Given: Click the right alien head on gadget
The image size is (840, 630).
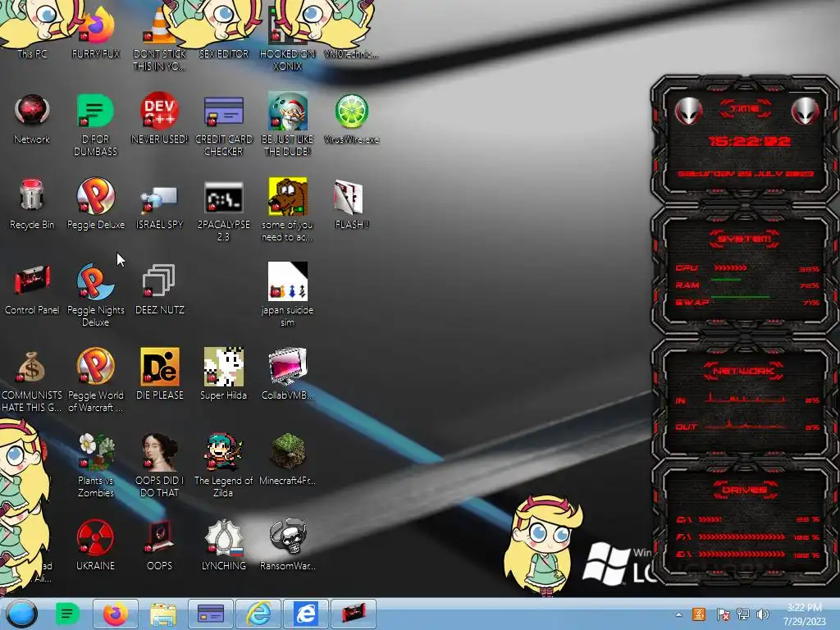Looking at the screenshot, I should tap(806, 111).
